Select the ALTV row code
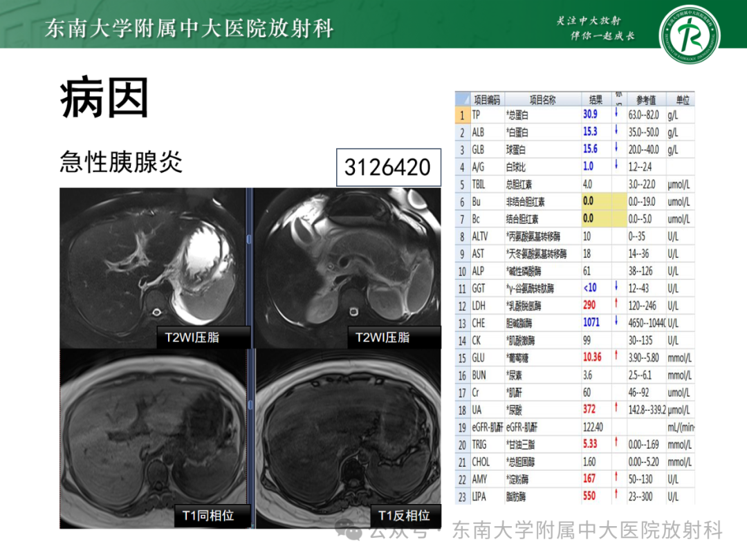Image resolution: width=747 pixels, height=560 pixels. [x=480, y=236]
